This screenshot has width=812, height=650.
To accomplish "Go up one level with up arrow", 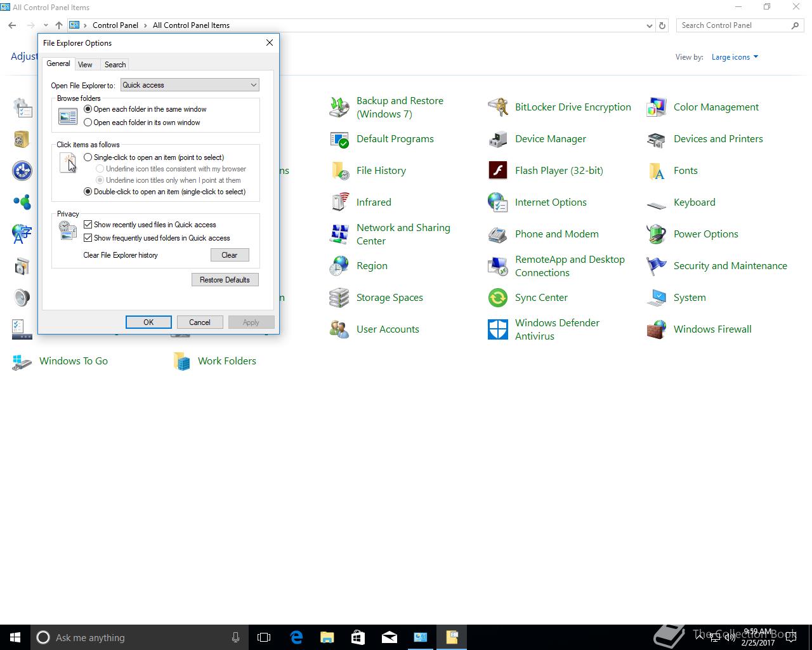I will pyautogui.click(x=59, y=25).
